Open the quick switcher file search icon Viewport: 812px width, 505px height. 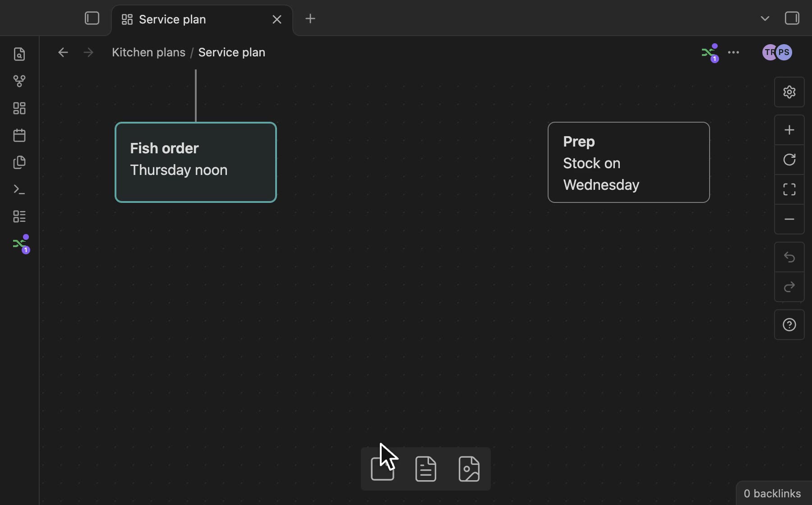(x=19, y=54)
